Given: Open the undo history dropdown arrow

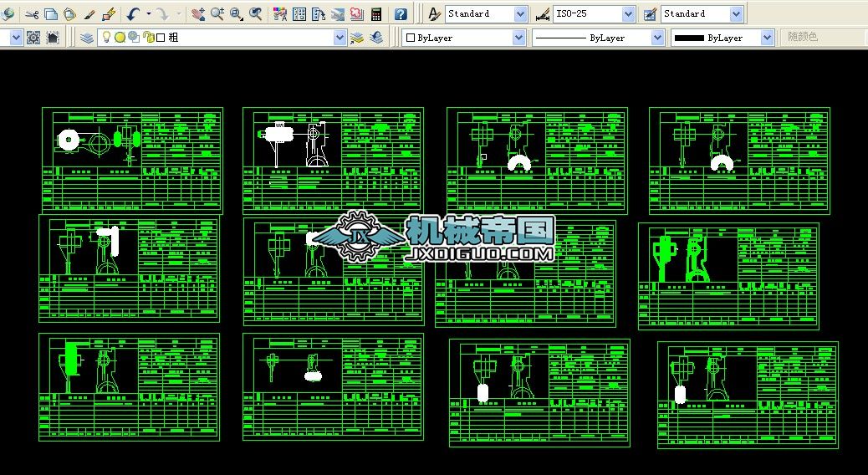Looking at the screenshot, I should [x=148, y=14].
